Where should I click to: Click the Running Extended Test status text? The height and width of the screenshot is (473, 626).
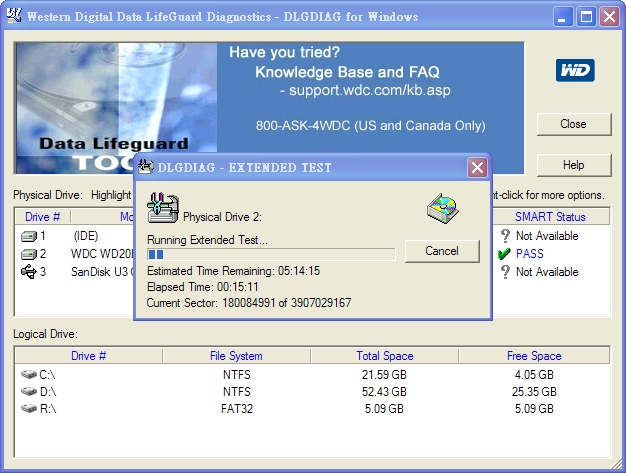click(x=207, y=240)
